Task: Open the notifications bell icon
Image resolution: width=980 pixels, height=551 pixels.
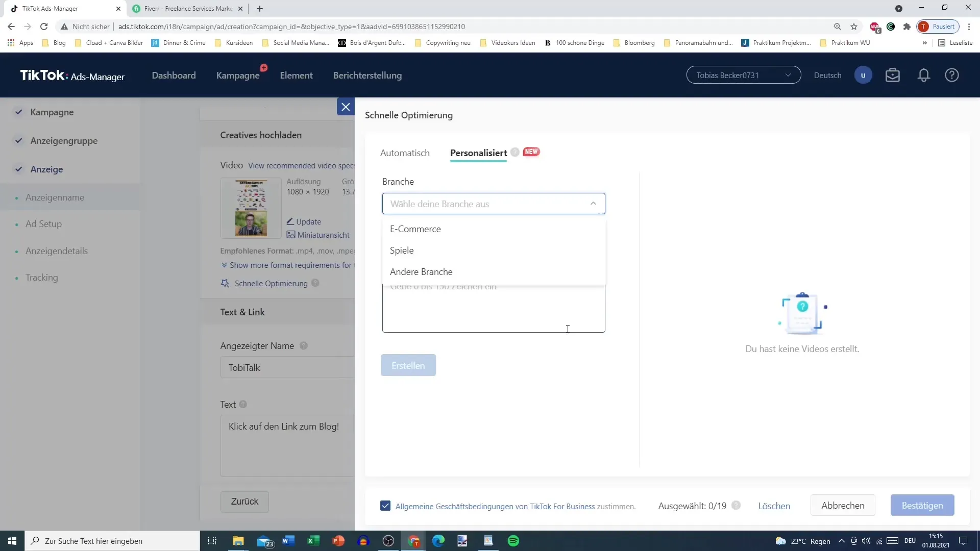Action: (x=923, y=76)
